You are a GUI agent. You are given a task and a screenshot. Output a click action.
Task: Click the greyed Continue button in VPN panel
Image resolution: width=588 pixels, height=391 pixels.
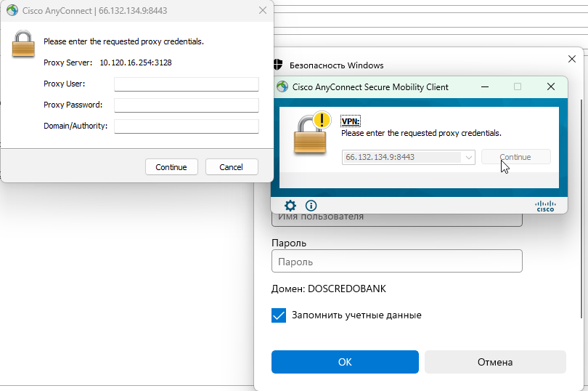tap(515, 157)
